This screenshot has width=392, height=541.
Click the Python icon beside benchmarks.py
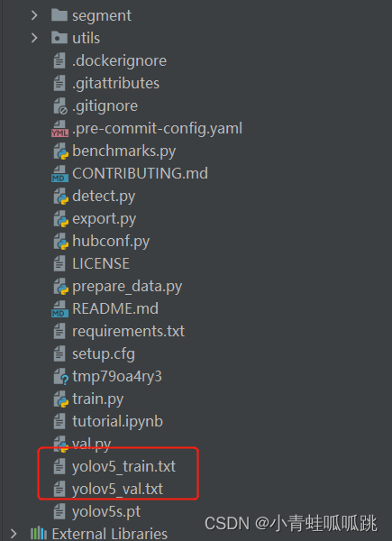61,151
